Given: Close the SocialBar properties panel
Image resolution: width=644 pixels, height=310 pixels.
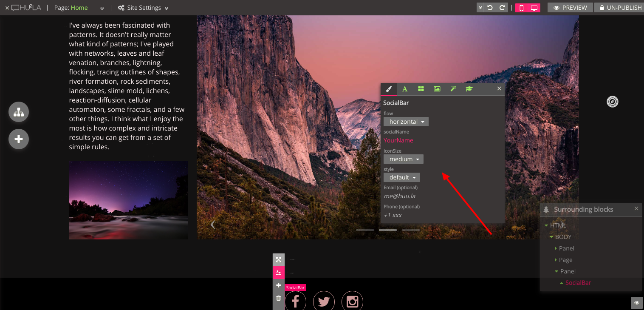Looking at the screenshot, I should pos(499,88).
